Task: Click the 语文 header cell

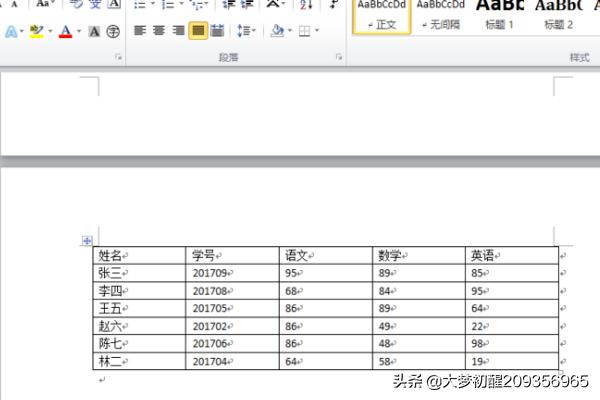Action: point(326,255)
